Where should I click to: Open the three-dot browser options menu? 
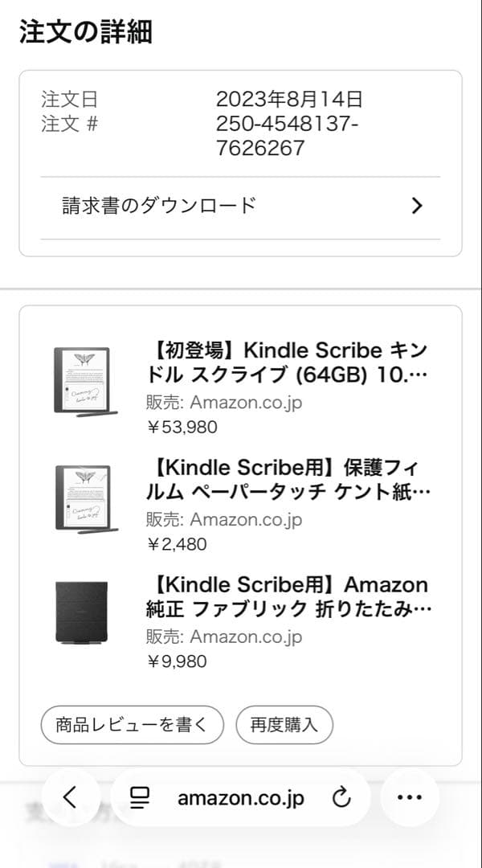(411, 798)
